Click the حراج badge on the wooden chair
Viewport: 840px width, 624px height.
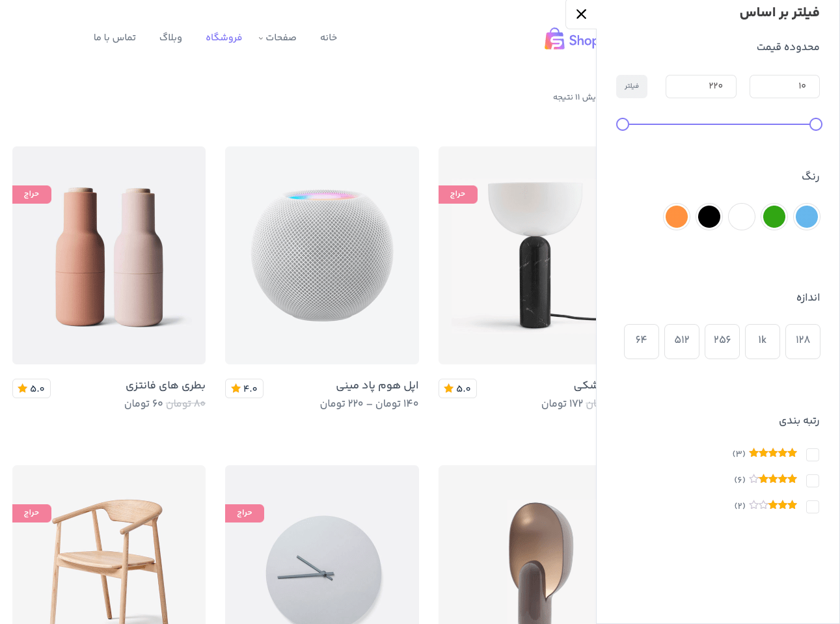32,513
